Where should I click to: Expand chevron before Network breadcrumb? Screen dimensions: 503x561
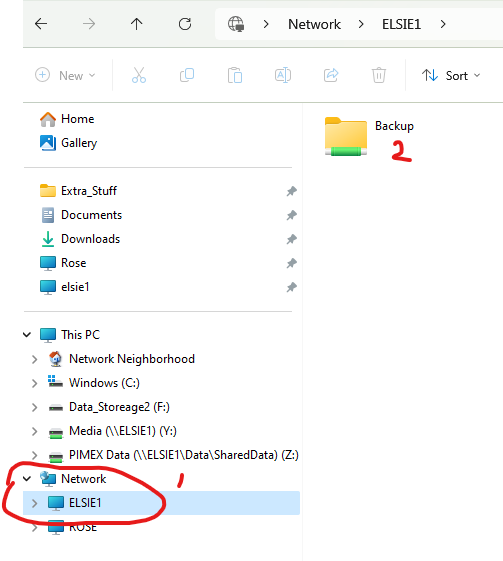[266, 24]
